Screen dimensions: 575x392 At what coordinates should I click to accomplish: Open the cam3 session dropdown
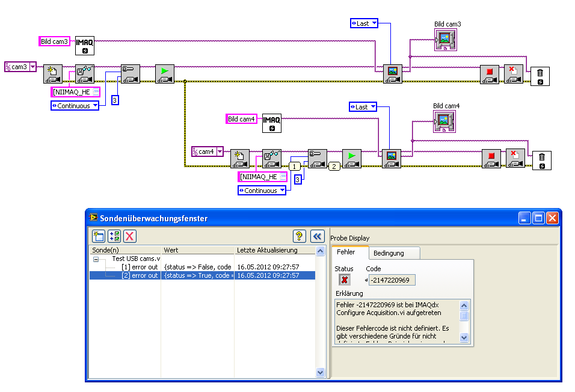click(32, 67)
